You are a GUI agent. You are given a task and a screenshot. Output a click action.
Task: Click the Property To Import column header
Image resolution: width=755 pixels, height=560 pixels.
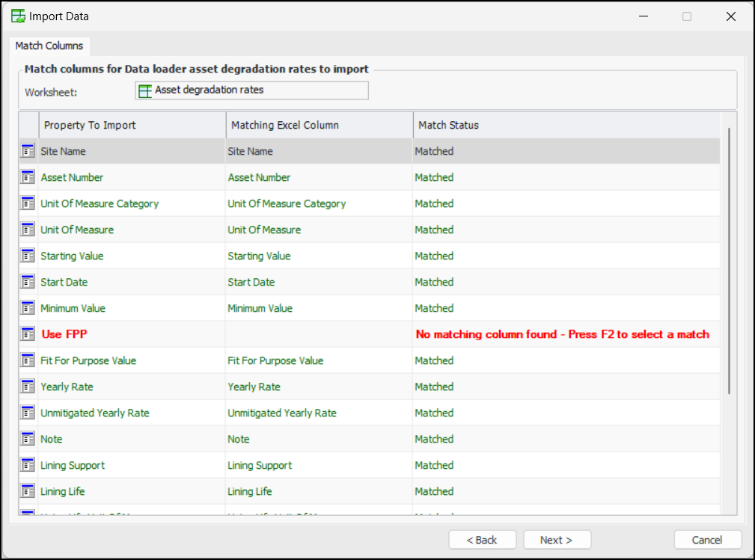point(132,125)
